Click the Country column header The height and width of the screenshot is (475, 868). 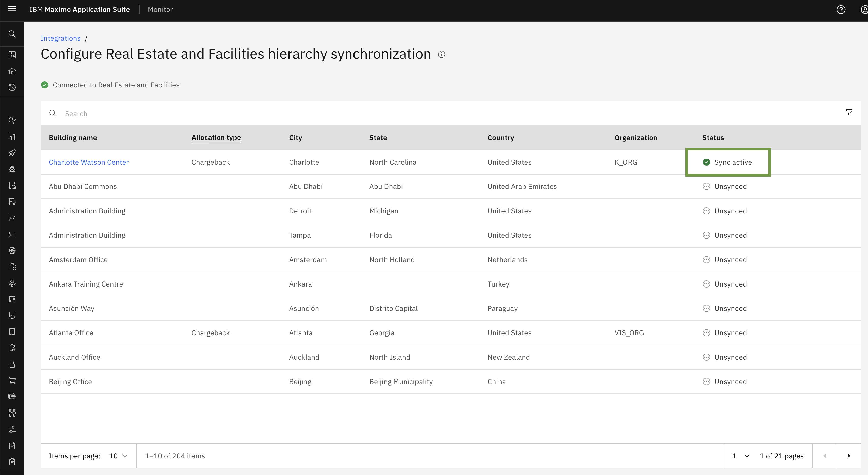[501, 137]
